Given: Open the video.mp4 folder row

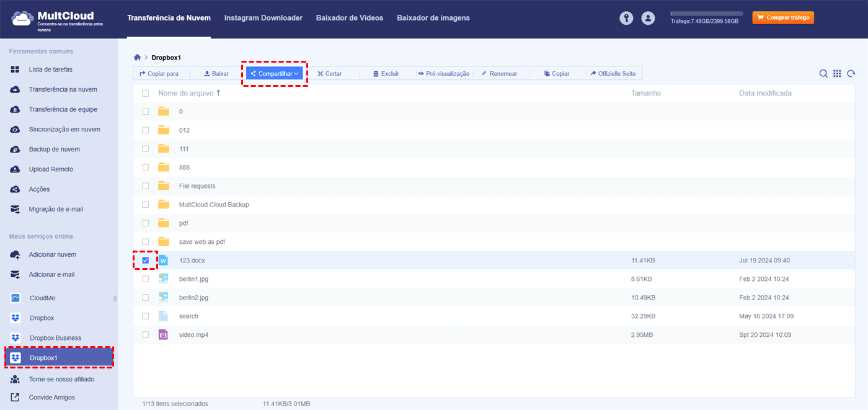Looking at the screenshot, I should pyautogui.click(x=193, y=334).
